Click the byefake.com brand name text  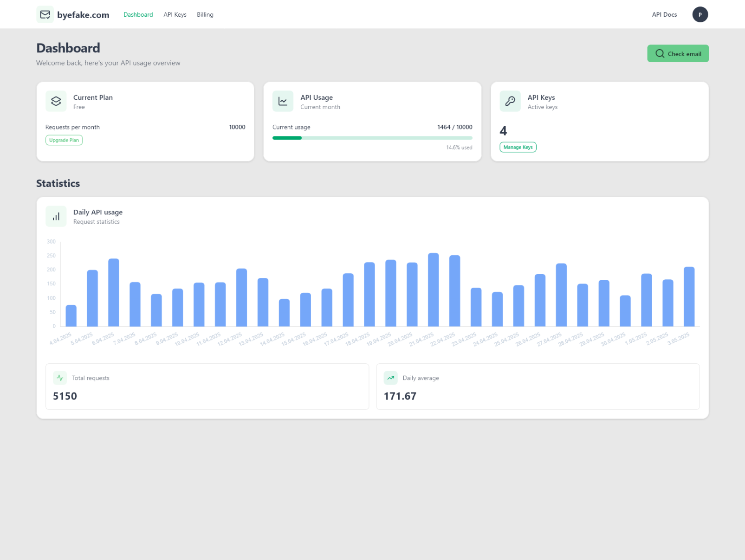[83, 15]
